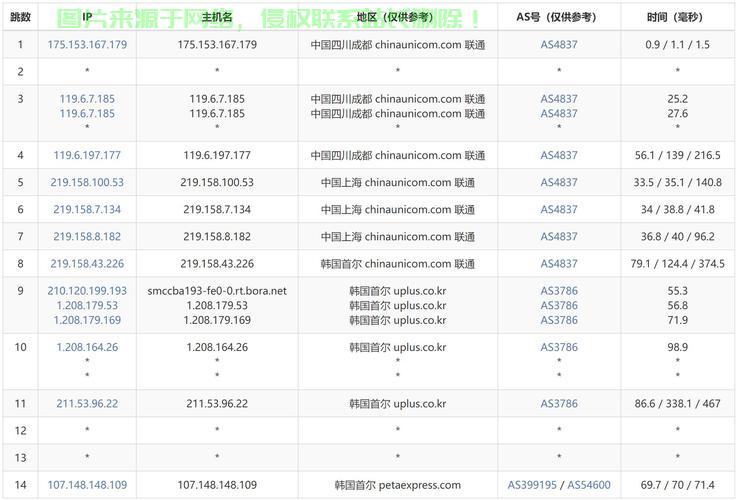Select hostname smccba193-fe0-0.rt.bora.net text

(x=217, y=291)
